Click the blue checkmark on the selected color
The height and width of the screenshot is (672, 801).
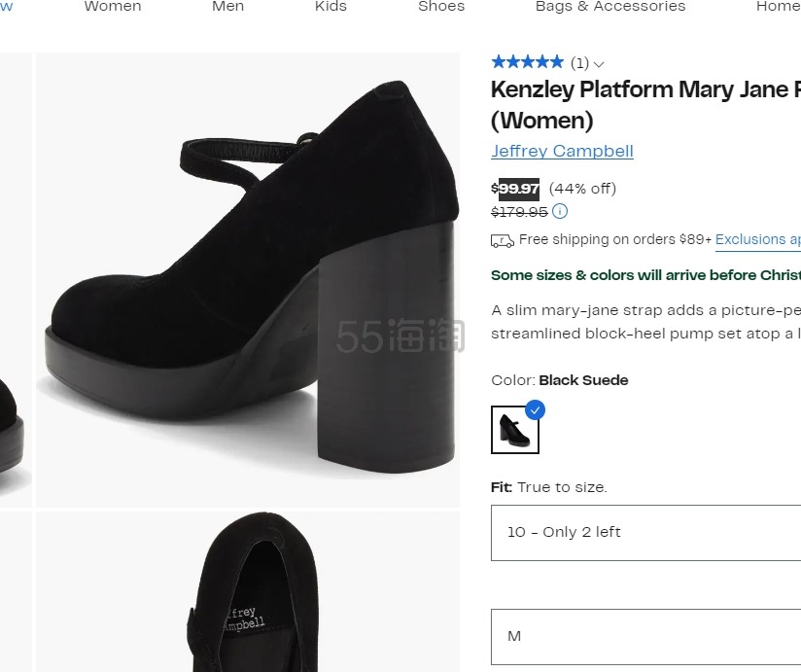coord(535,409)
